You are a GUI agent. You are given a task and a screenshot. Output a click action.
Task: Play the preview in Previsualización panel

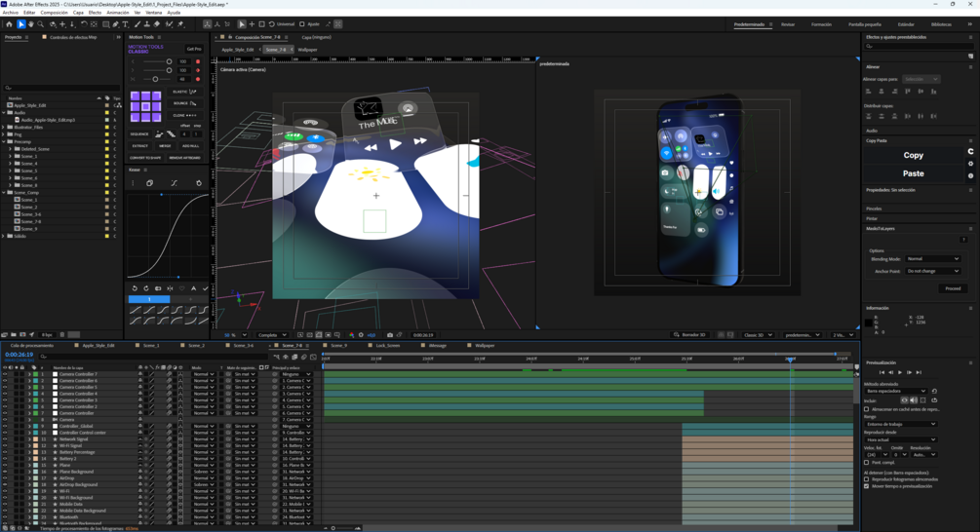click(x=900, y=372)
